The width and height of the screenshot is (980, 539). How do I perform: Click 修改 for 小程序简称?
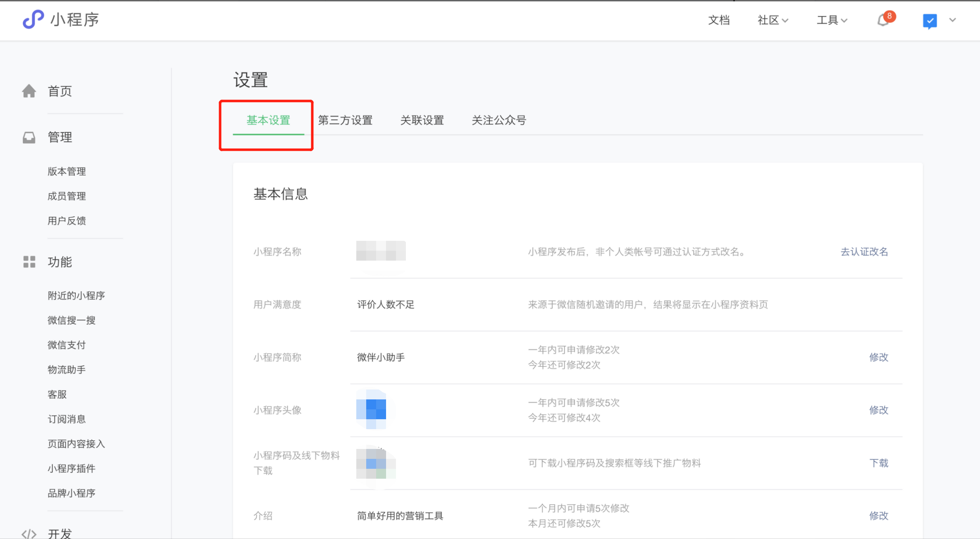(x=878, y=357)
